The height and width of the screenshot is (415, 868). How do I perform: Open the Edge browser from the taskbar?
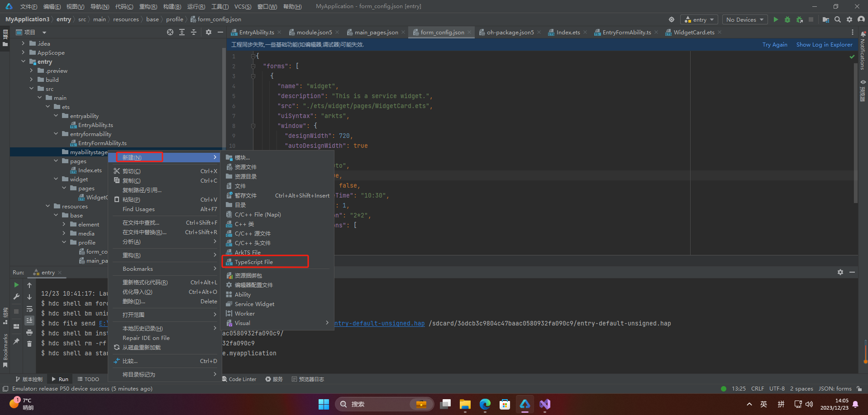tap(485, 404)
